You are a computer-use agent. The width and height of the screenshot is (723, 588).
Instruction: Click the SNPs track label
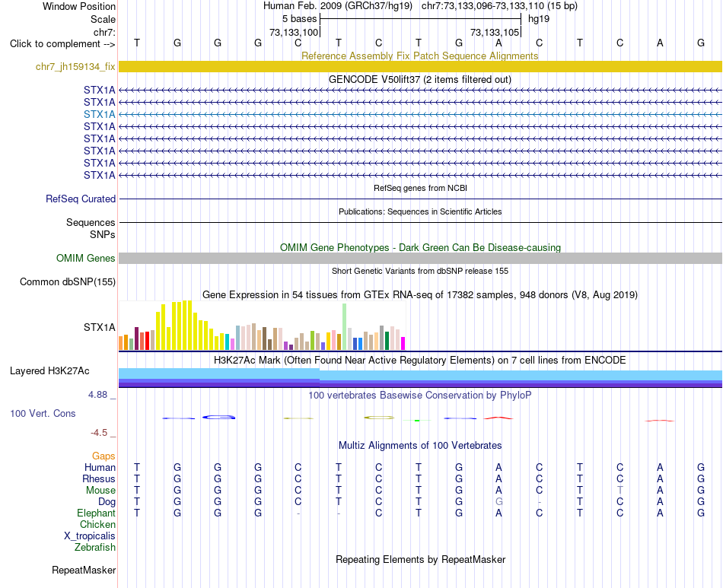tap(103, 234)
